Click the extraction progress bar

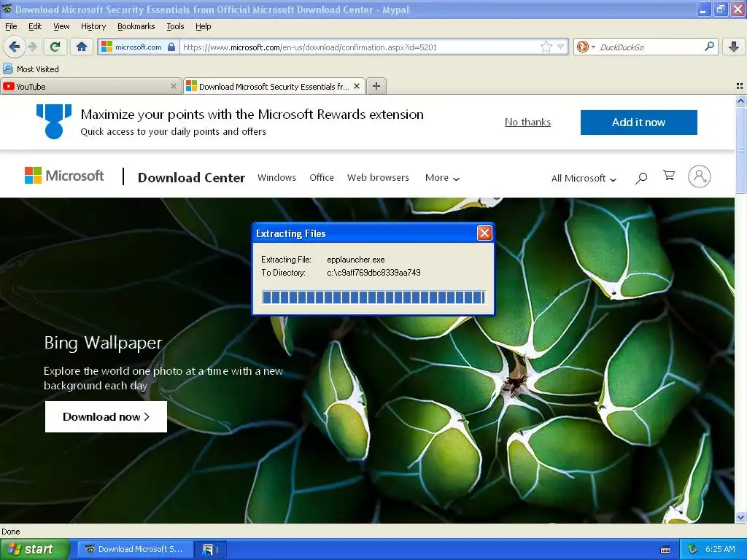coord(373,297)
